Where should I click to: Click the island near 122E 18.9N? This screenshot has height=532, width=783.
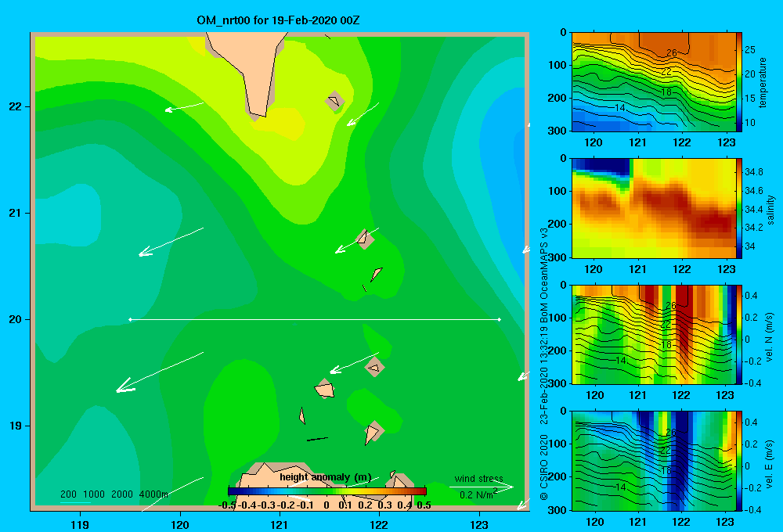point(373,432)
